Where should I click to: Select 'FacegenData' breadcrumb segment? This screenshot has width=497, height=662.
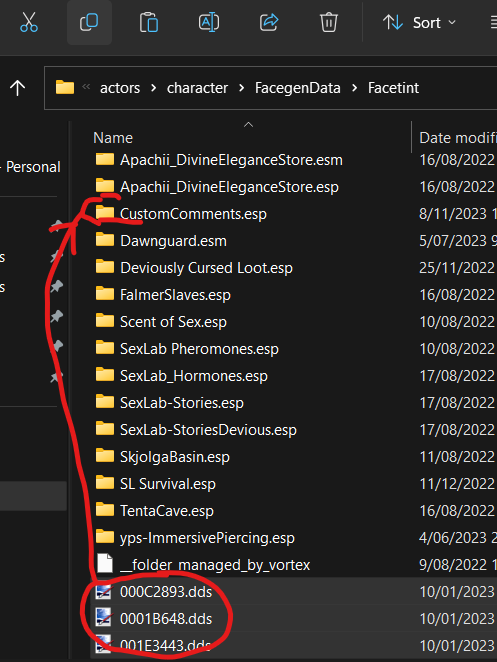[x=298, y=88]
